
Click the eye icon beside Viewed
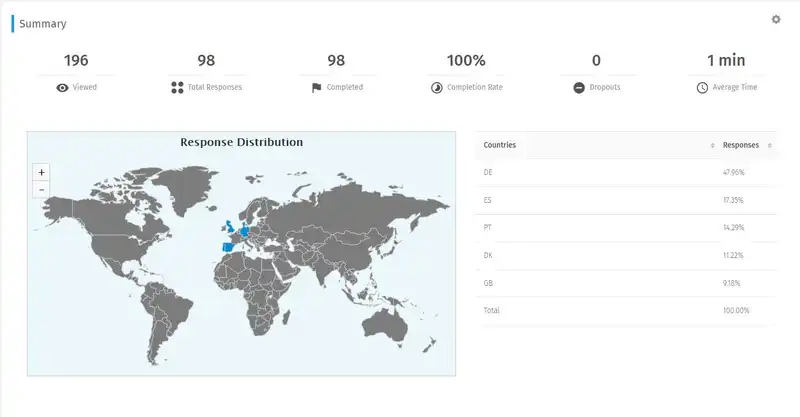pyautogui.click(x=62, y=88)
